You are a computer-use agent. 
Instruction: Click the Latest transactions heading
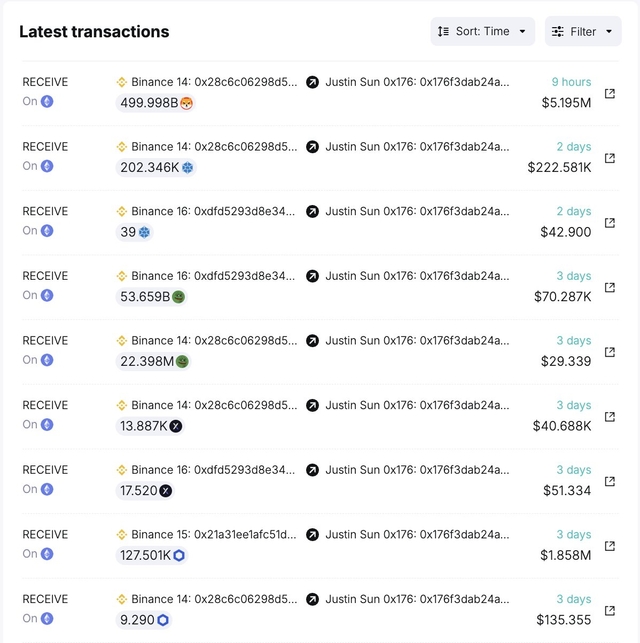[94, 32]
